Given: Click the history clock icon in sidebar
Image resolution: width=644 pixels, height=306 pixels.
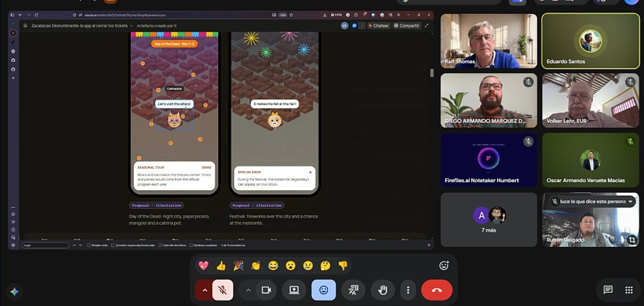Looking at the screenshot, I should coord(13,229).
